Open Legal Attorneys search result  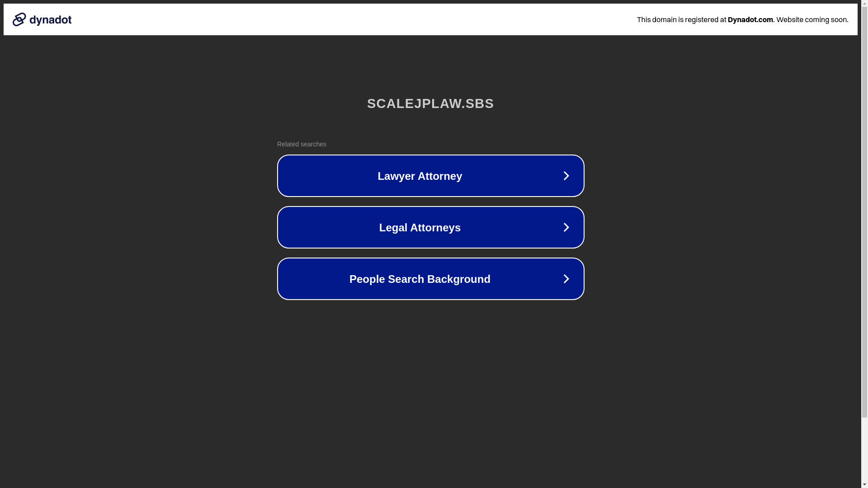point(430,227)
